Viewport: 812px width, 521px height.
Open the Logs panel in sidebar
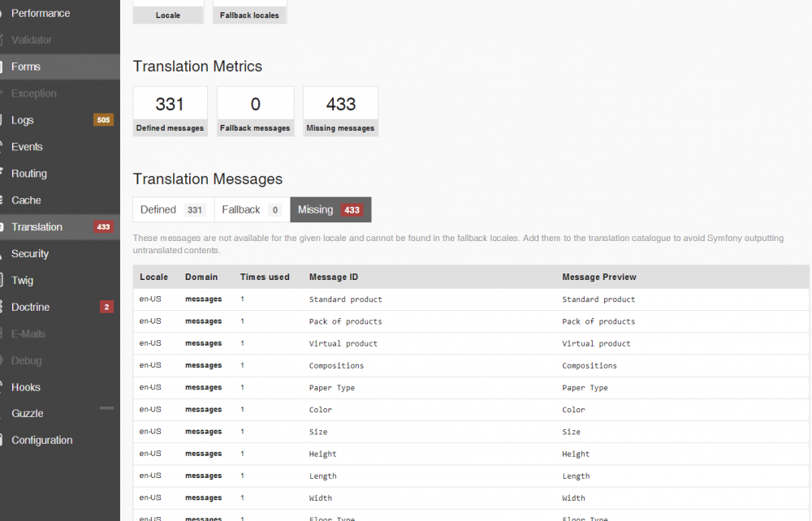(x=59, y=120)
